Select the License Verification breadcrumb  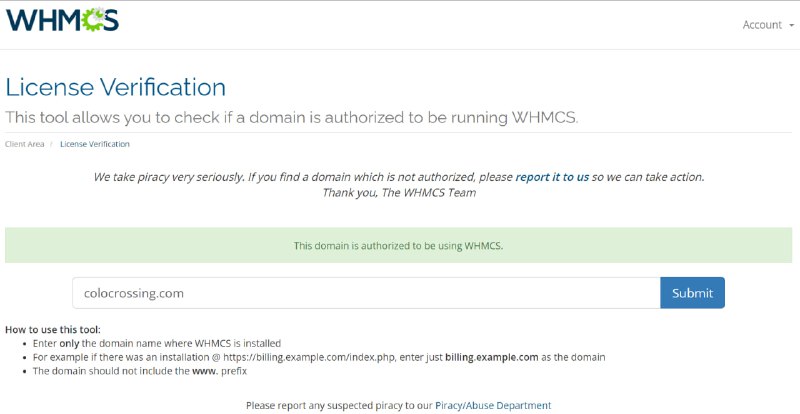point(94,144)
